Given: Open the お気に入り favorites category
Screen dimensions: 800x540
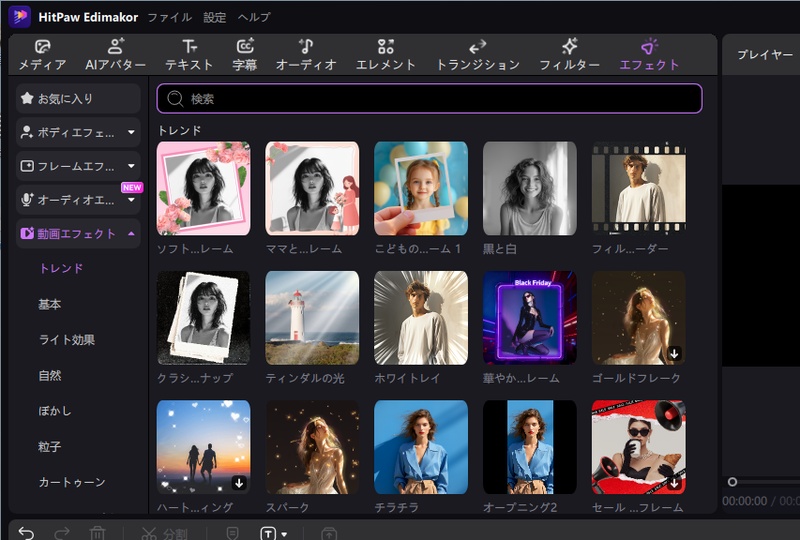Looking at the screenshot, I should 78,99.
